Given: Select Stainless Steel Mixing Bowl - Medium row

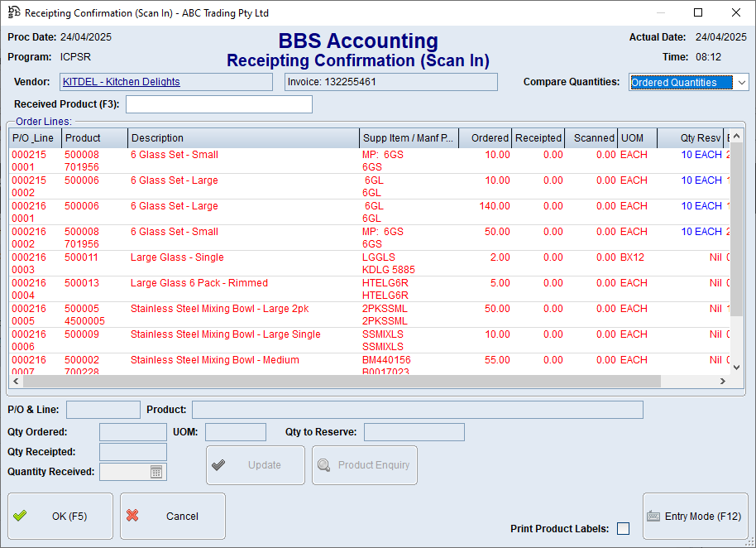Looking at the screenshot, I should pos(370,365).
